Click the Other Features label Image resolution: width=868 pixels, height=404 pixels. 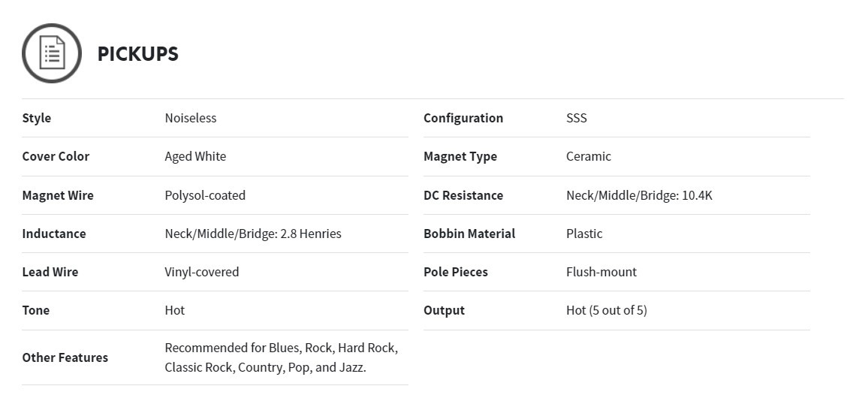point(65,357)
